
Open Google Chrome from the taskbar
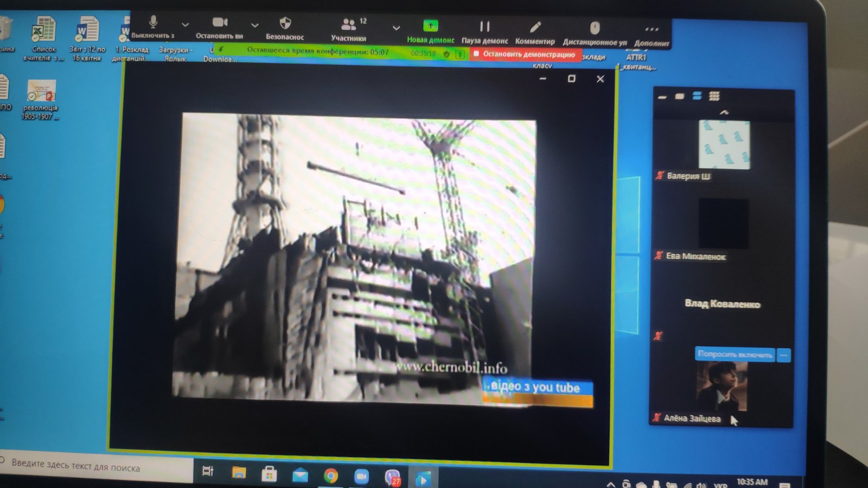(330, 476)
